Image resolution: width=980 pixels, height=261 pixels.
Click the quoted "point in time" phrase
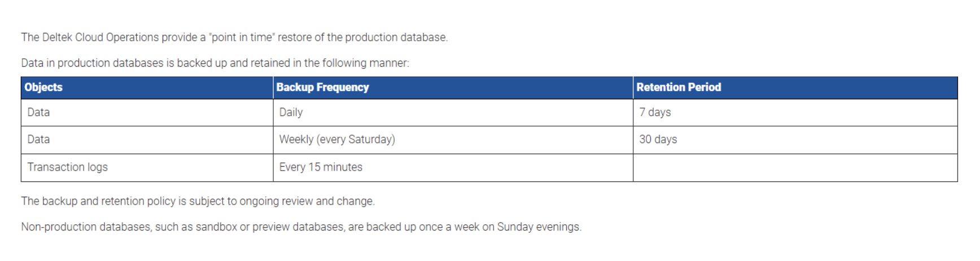tap(242, 37)
